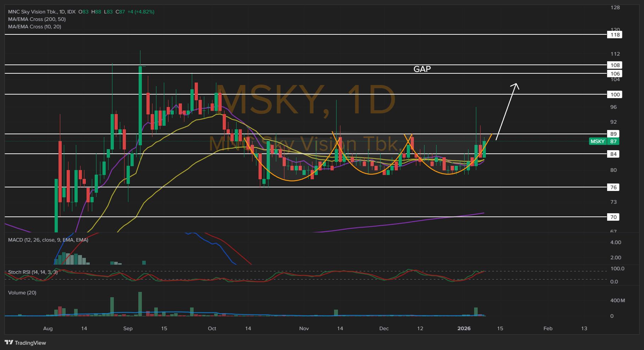Click the Stoch RSI indicator legend
This screenshot has width=644, height=350.
click(33, 272)
